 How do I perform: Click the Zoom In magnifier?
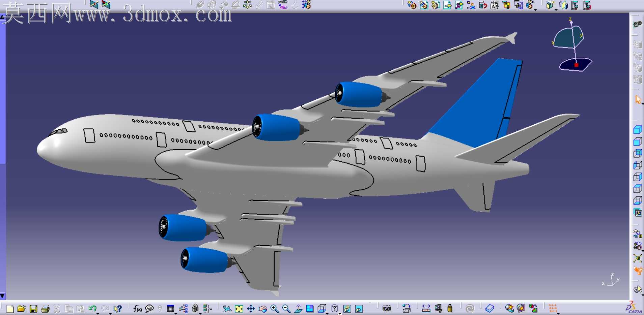pyautogui.click(x=275, y=309)
